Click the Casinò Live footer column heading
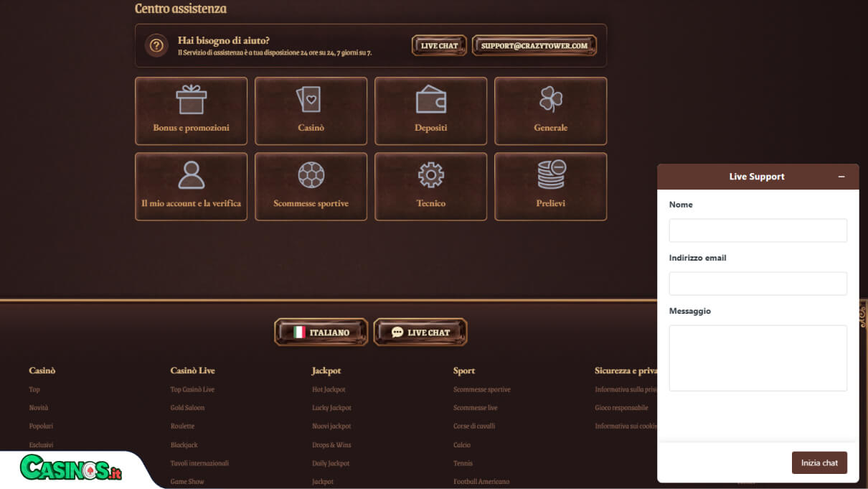The width and height of the screenshot is (868, 489). (x=192, y=371)
